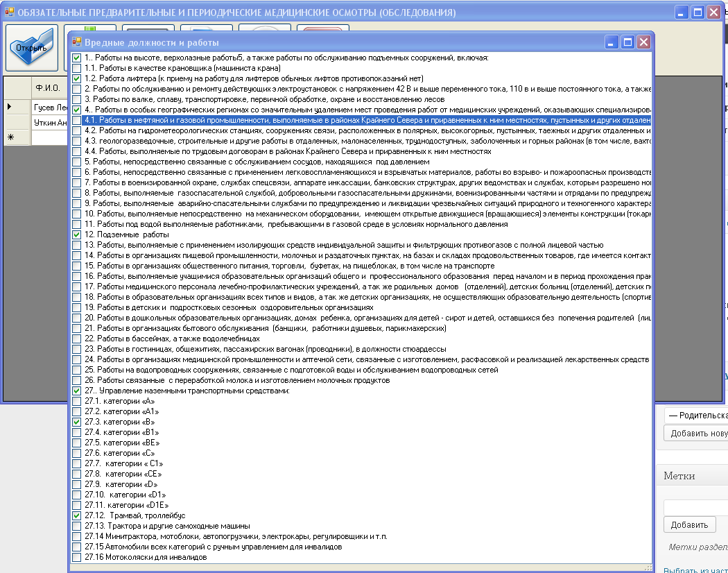Click the app icon in Вредные должности title bar
Viewport: 728px width, 573px height.
pyautogui.click(x=76, y=42)
